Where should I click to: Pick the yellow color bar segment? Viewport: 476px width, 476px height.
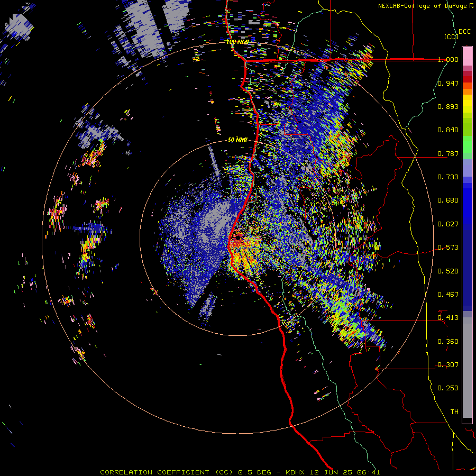[467, 104]
